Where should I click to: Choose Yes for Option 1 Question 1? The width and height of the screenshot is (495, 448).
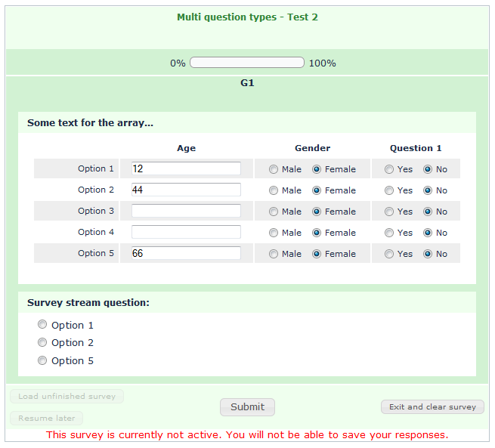click(389, 169)
